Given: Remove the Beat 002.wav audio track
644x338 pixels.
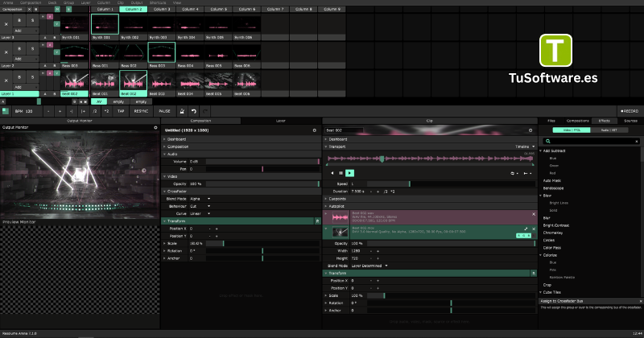Looking at the screenshot, I should pos(534,214).
